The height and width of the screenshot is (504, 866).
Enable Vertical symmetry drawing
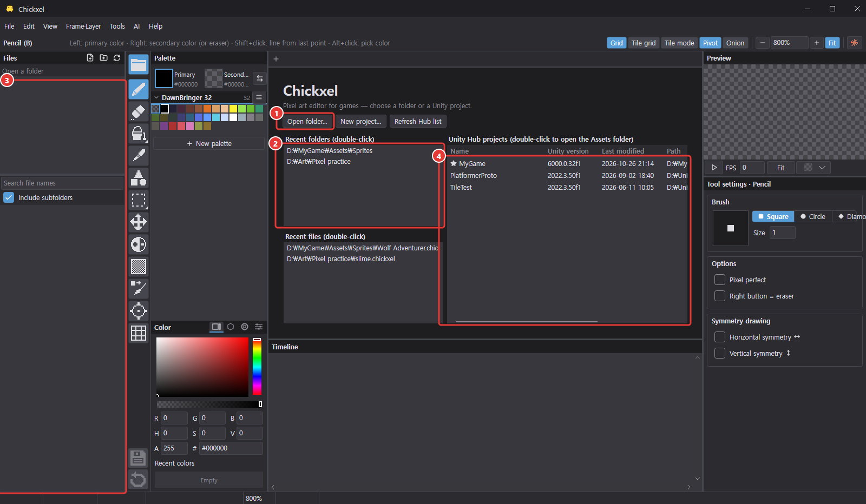click(x=720, y=353)
